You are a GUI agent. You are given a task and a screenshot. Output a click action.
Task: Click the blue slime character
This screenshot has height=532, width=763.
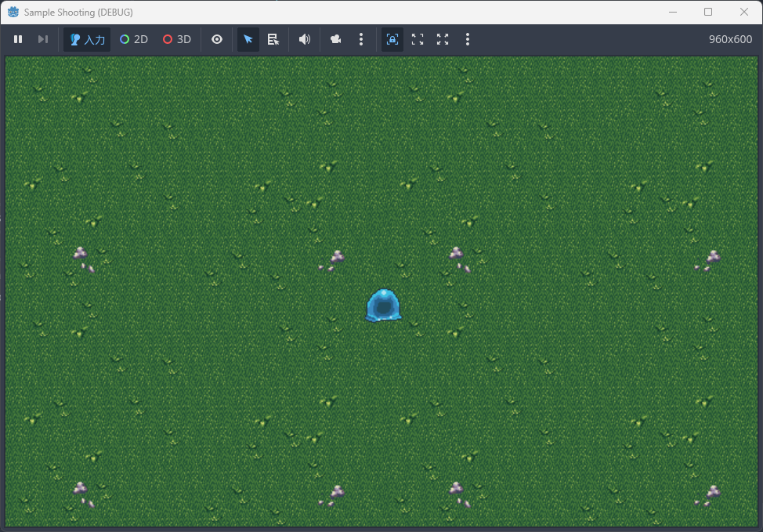point(383,306)
